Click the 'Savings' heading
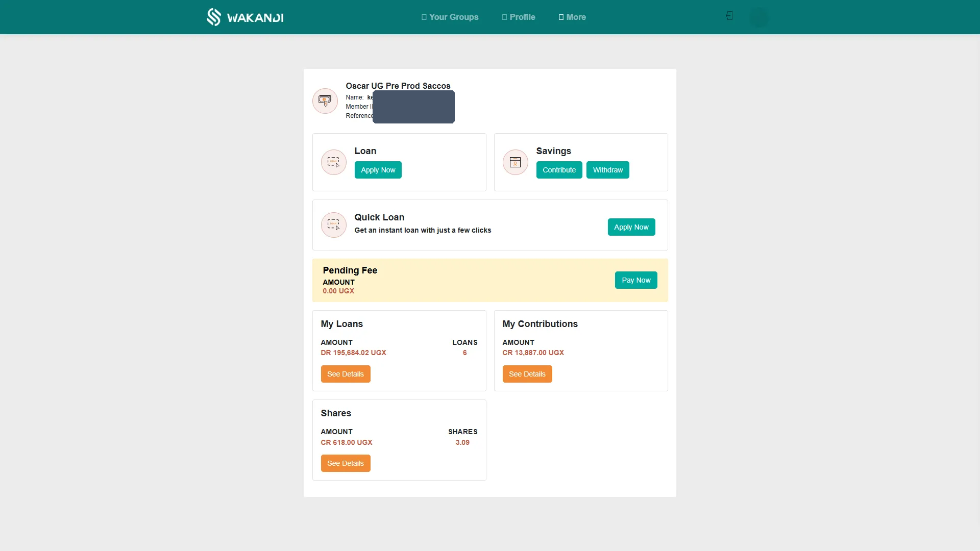 (554, 151)
